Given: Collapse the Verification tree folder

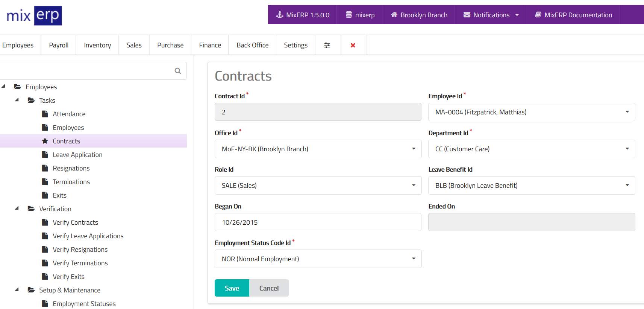Looking at the screenshot, I should pos(17,209).
